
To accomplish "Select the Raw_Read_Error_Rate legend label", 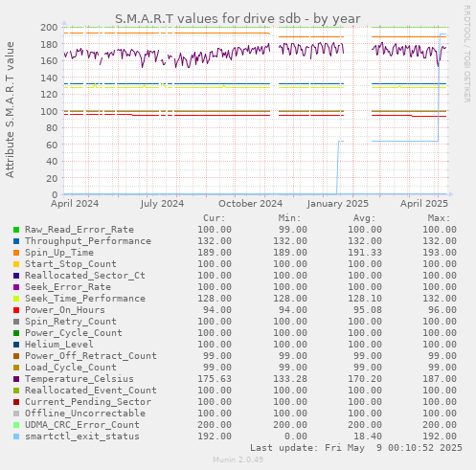I will click(79, 230).
